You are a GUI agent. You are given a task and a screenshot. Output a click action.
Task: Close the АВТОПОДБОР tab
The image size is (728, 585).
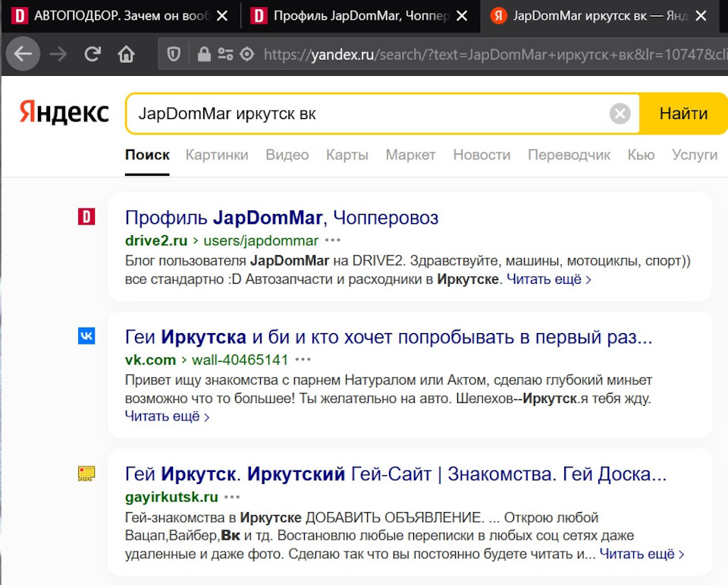click(x=222, y=16)
